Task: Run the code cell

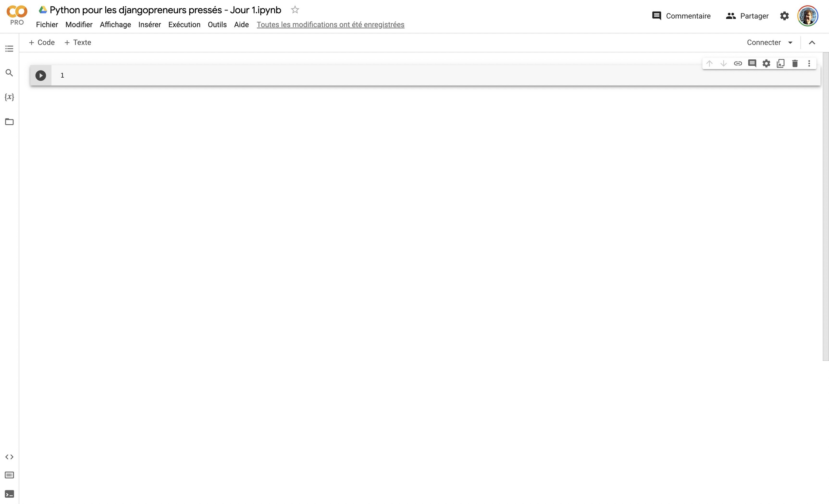Action: [41, 75]
